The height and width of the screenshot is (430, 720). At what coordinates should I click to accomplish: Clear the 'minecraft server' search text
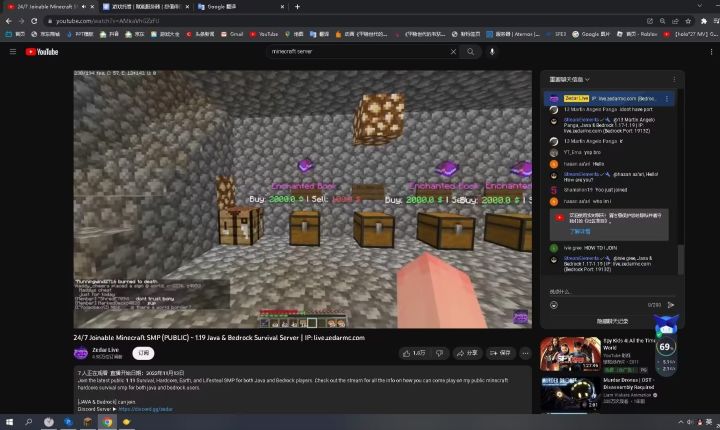click(x=453, y=52)
